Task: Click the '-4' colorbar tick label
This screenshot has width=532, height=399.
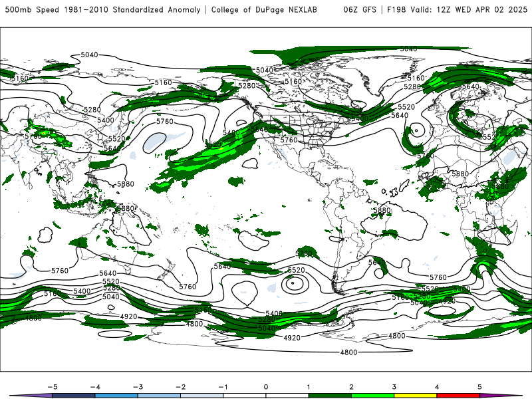Action: pos(95,387)
